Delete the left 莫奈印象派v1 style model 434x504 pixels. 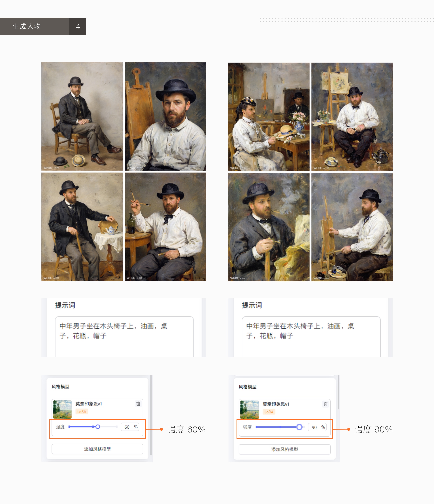coord(138,404)
